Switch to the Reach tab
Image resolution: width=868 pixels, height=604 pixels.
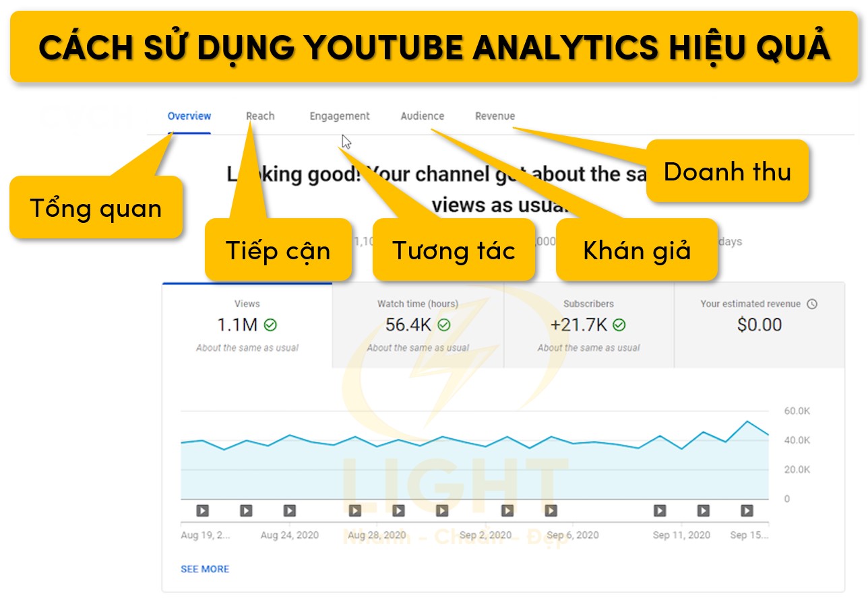click(260, 116)
